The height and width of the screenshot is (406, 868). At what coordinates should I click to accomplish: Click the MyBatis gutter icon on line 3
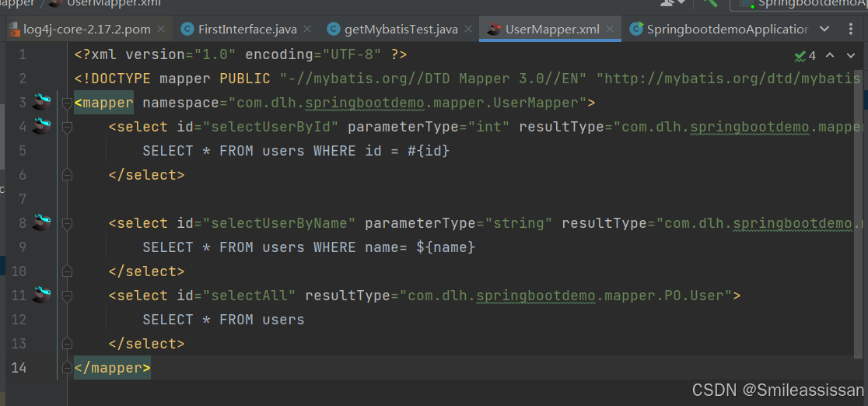coord(41,102)
